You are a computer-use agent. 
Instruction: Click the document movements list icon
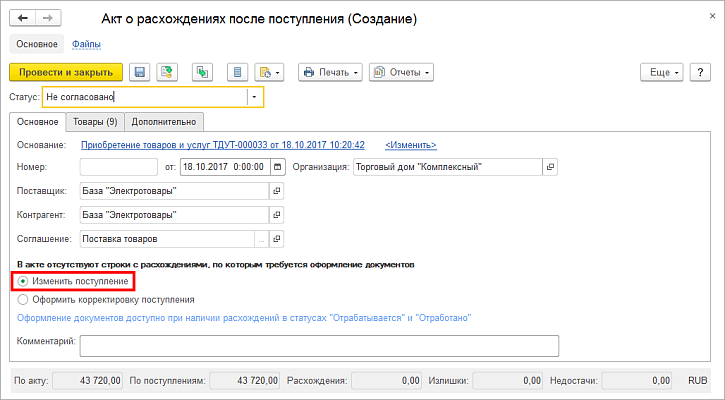237,72
